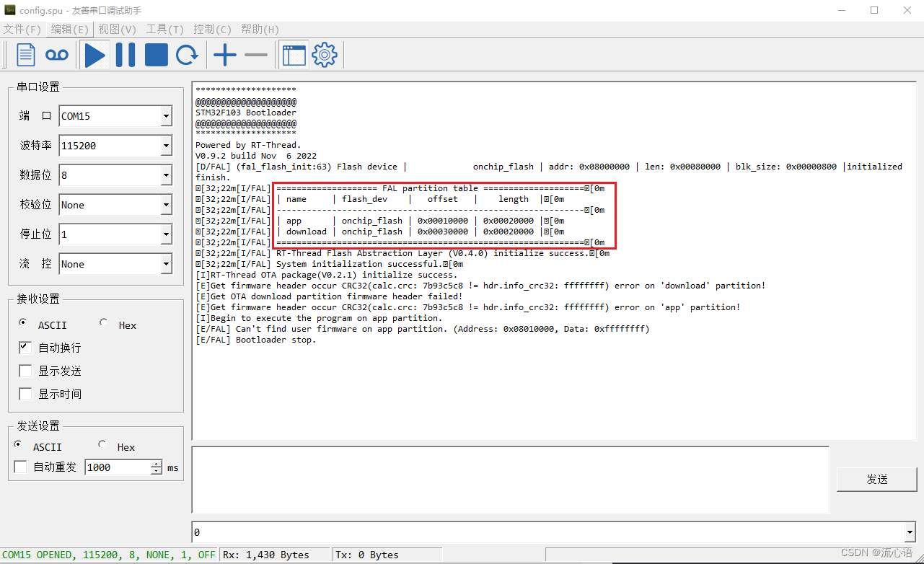Click the 发送 send button
The image size is (924, 564).
click(x=877, y=479)
